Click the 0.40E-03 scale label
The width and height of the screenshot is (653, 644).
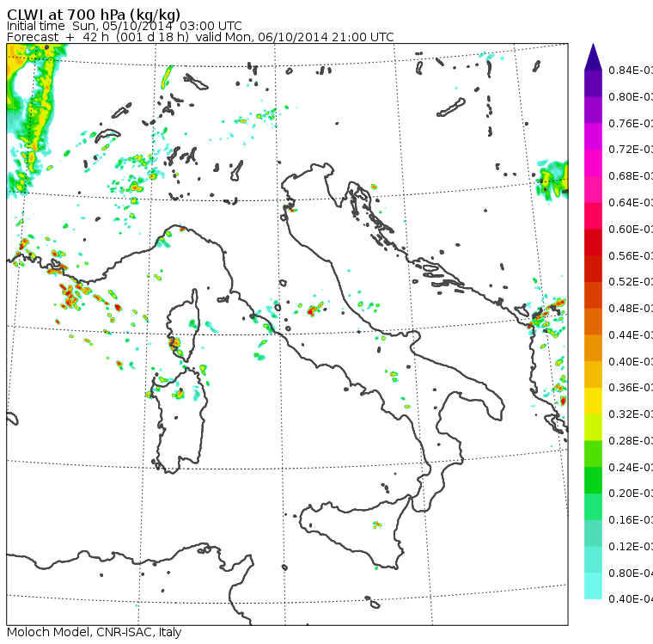click(631, 361)
